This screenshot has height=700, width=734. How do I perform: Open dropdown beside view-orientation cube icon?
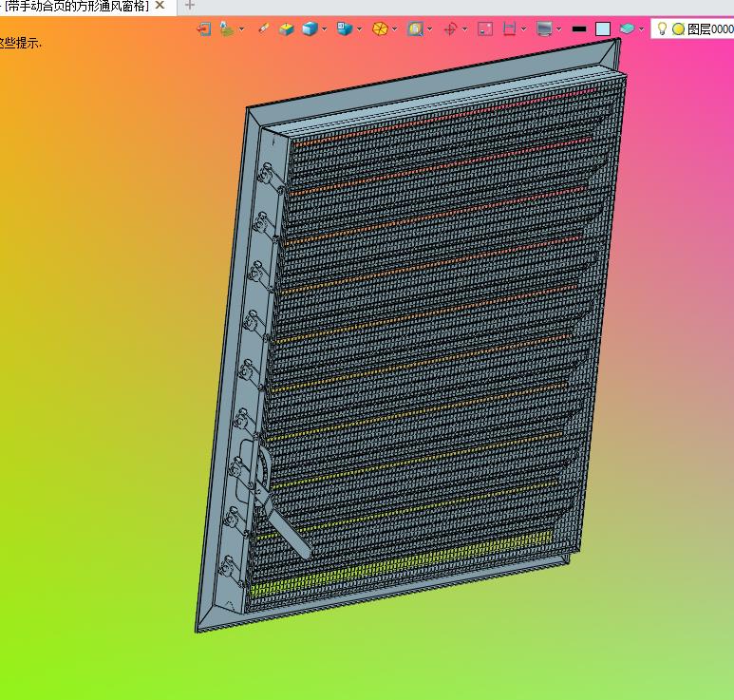click(359, 29)
